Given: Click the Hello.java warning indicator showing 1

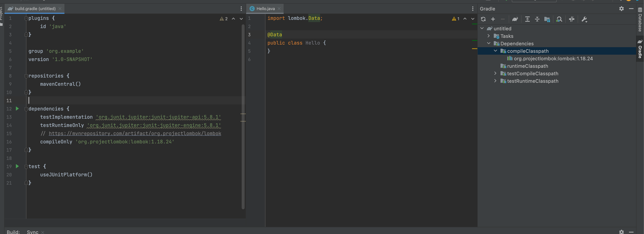Looking at the screenshot, I should (456, 19).
